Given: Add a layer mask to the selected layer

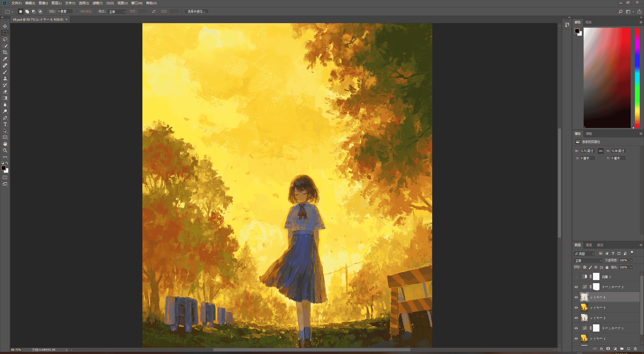Looking at the screenshot, I should 608,349.
